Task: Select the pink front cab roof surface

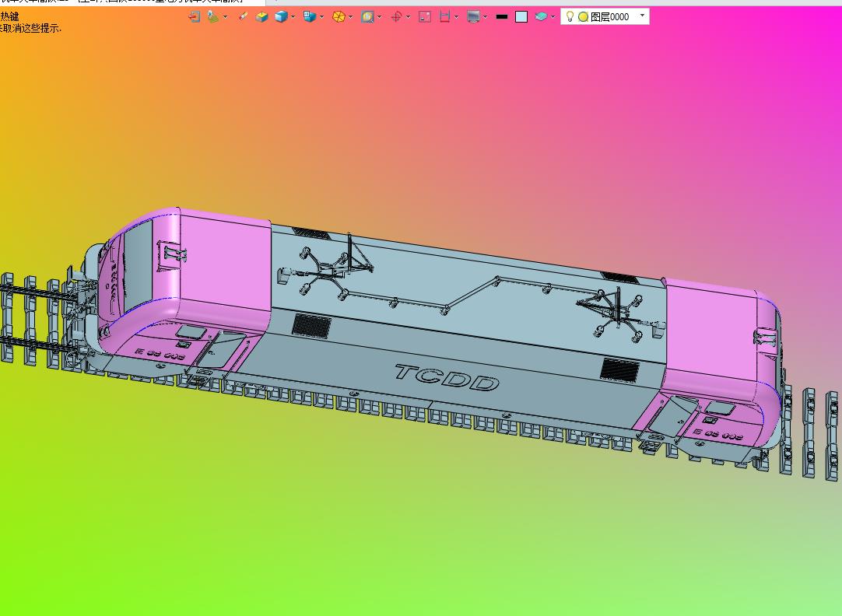Action: [224, 261]
